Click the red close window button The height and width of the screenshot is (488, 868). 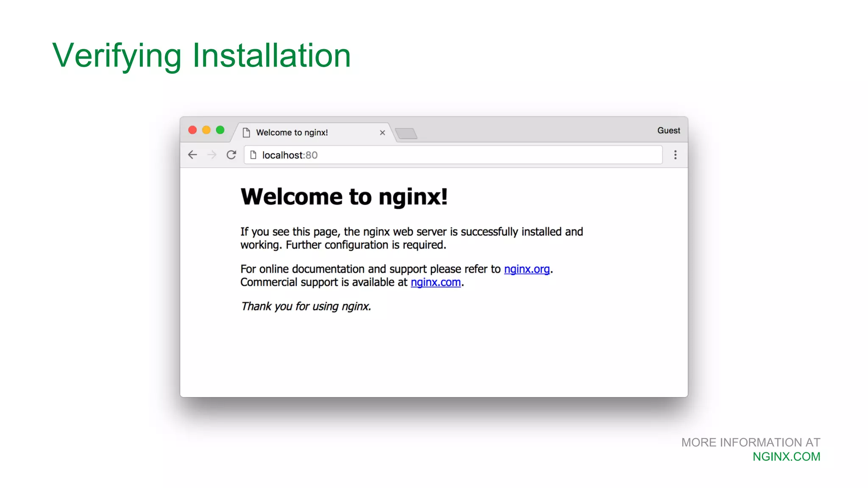pos(192,130)
